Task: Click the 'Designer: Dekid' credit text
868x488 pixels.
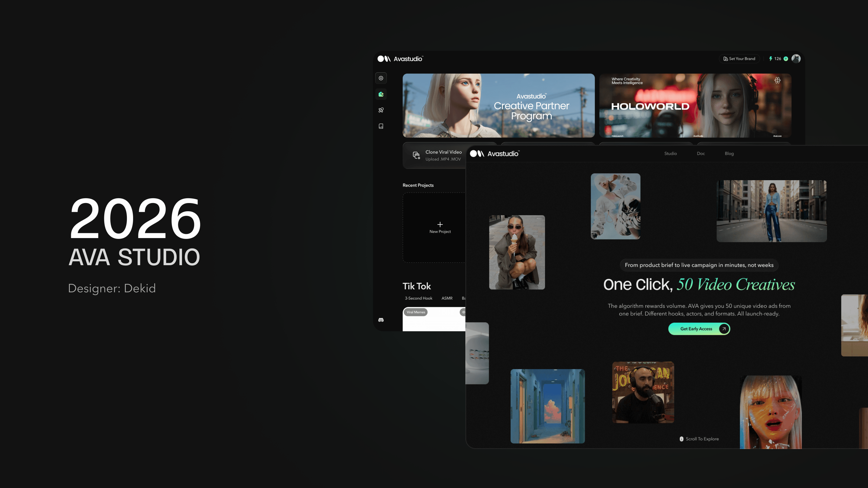Action: click(112, 288)
